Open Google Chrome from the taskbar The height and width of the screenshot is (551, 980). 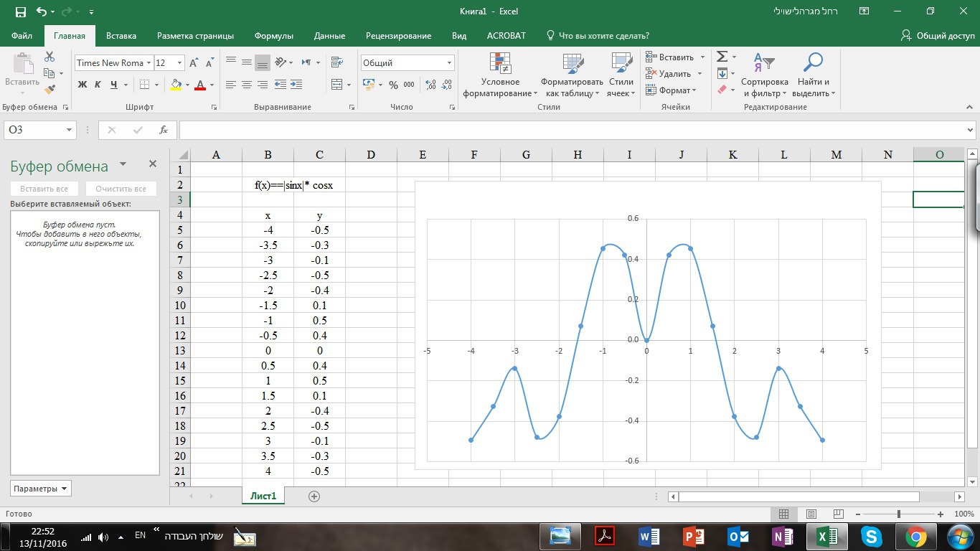coord(915,536)
